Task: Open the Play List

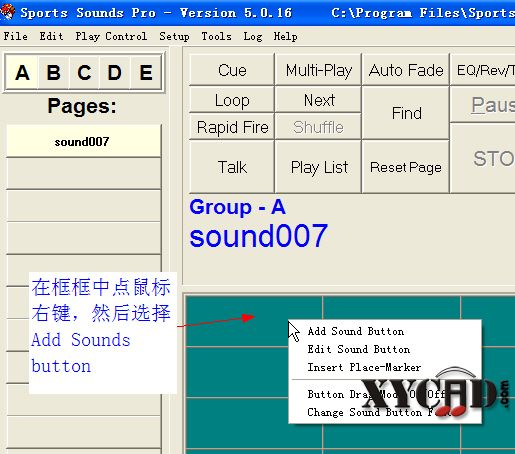Action: pyautogui.click(x=319, y=167)
